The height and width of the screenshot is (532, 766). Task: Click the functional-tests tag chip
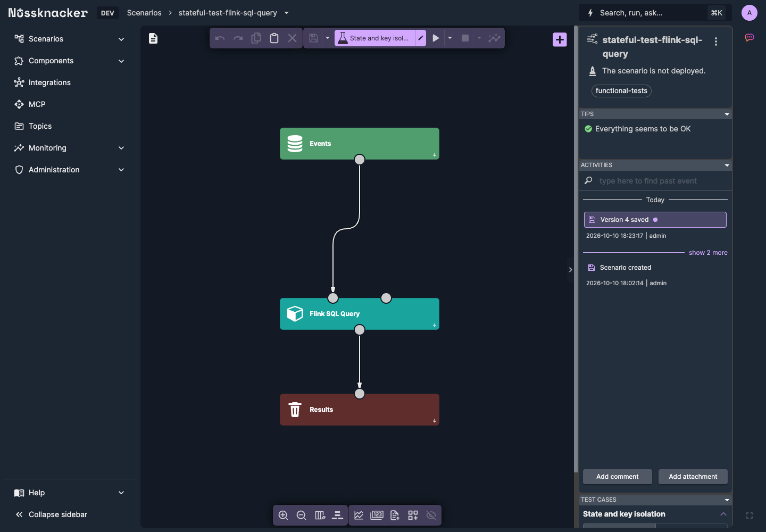click(621, 91)
